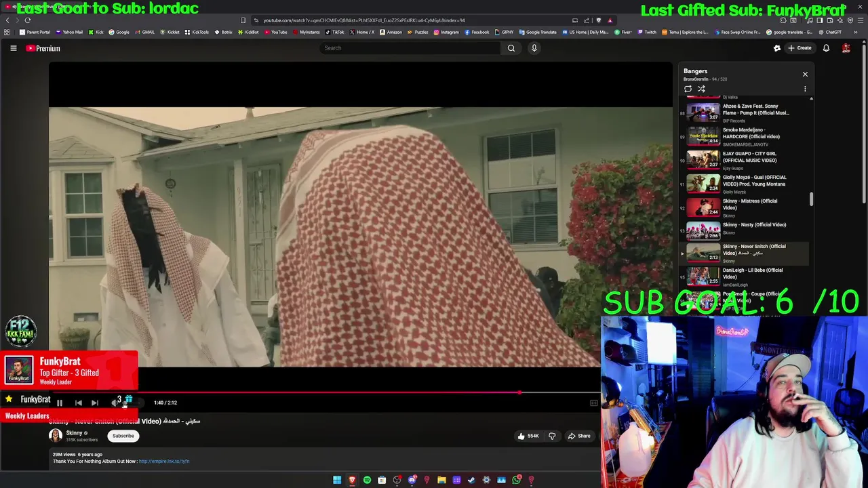The image size is (868, 488).
Task: Play Skinny - Mistress in playlist
Action: pyautogui.click(x=745, y=207)
